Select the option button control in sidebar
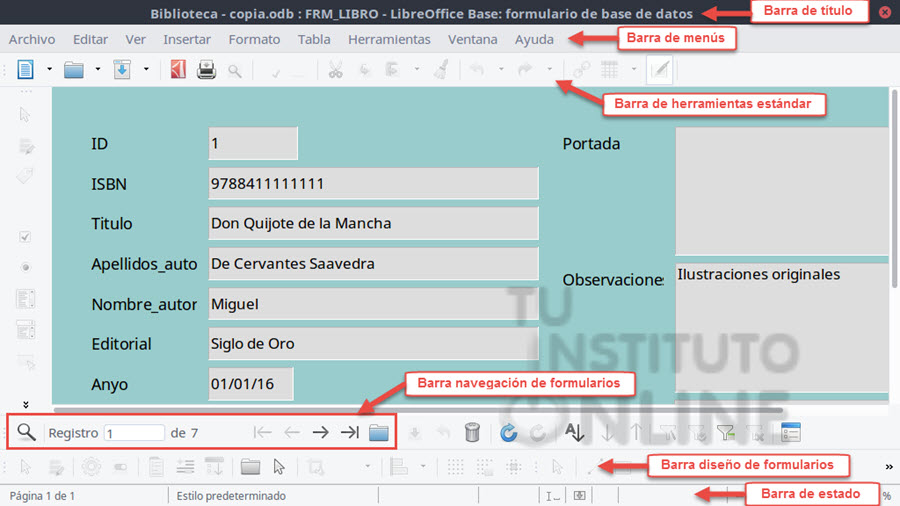900x506 pixels. pyautogui.click(x=25, y=267)
